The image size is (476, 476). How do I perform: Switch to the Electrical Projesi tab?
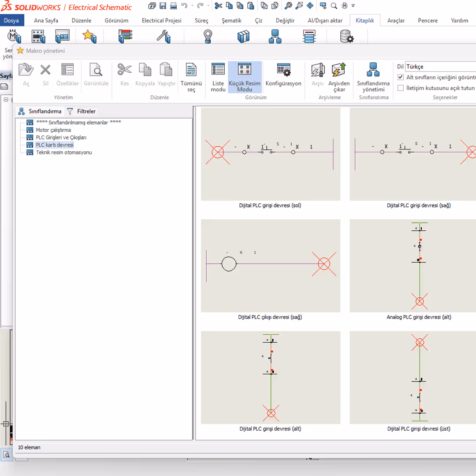click(x=161, y=20)
